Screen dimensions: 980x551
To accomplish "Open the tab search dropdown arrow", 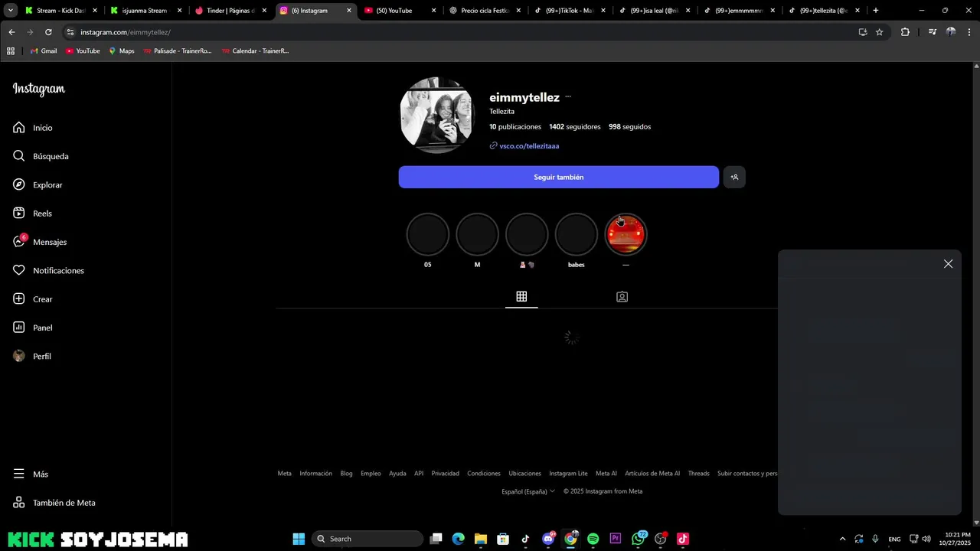I will pos(10,11).
